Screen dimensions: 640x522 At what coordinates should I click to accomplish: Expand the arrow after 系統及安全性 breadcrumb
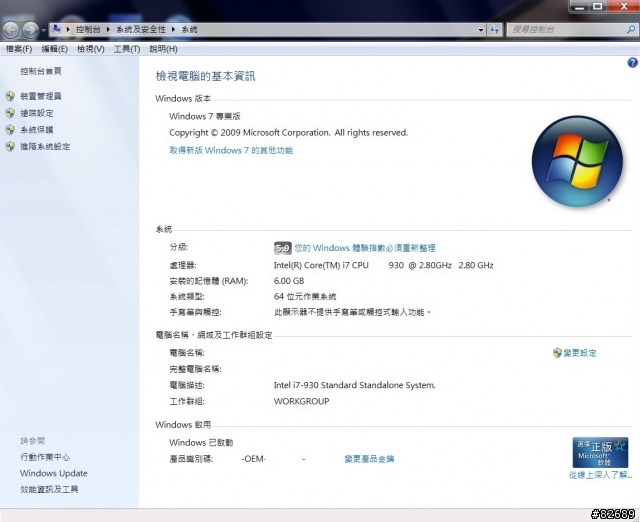pos(173,29)
